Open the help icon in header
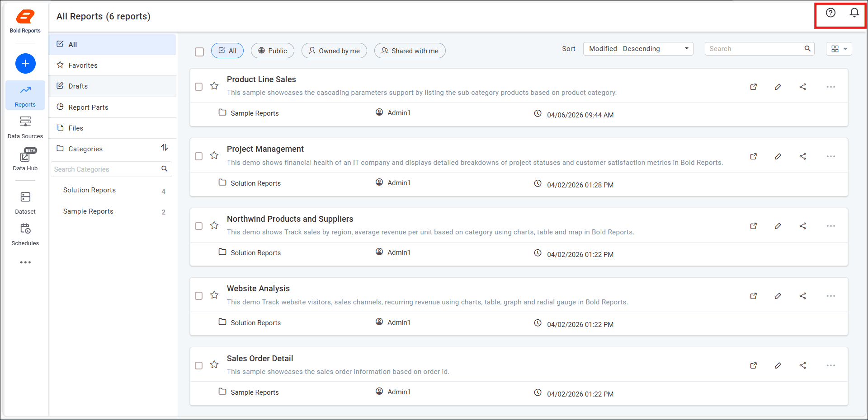The image size is (868, 420). pyautogui.click(x=830, y=13)
